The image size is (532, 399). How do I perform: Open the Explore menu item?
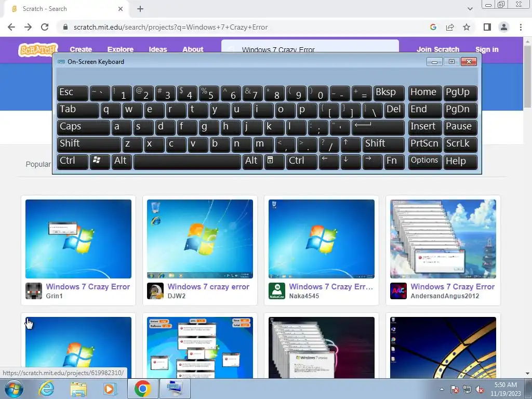pyautogui.click(x=121, y=49)
